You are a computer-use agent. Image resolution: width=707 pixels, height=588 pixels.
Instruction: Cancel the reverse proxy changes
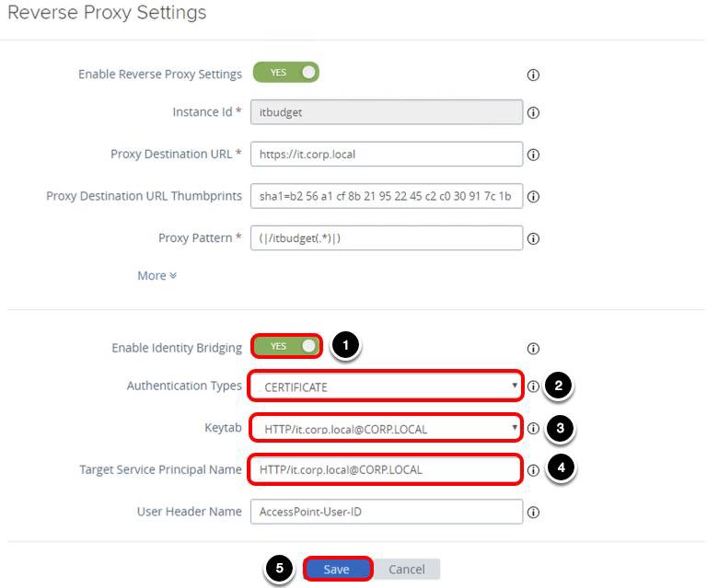point(406,570)
